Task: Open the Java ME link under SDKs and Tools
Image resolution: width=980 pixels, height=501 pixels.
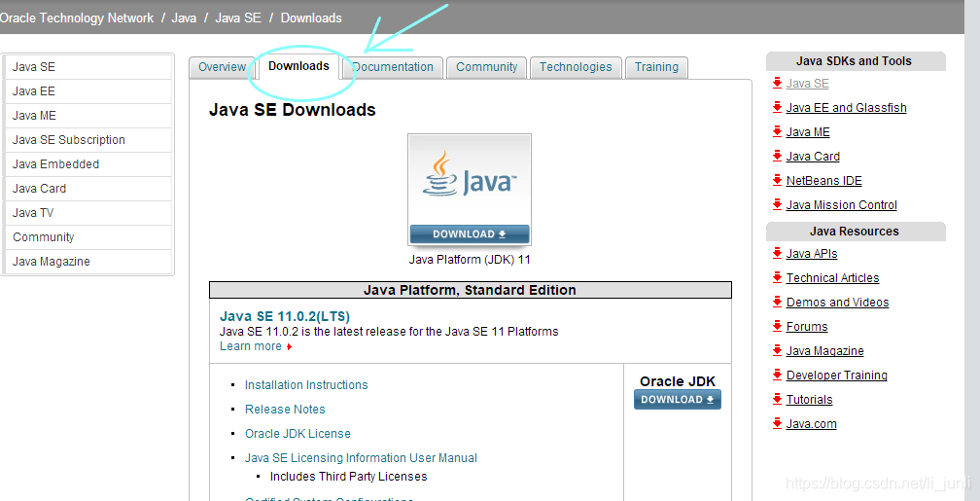Action: click(808, 132)
